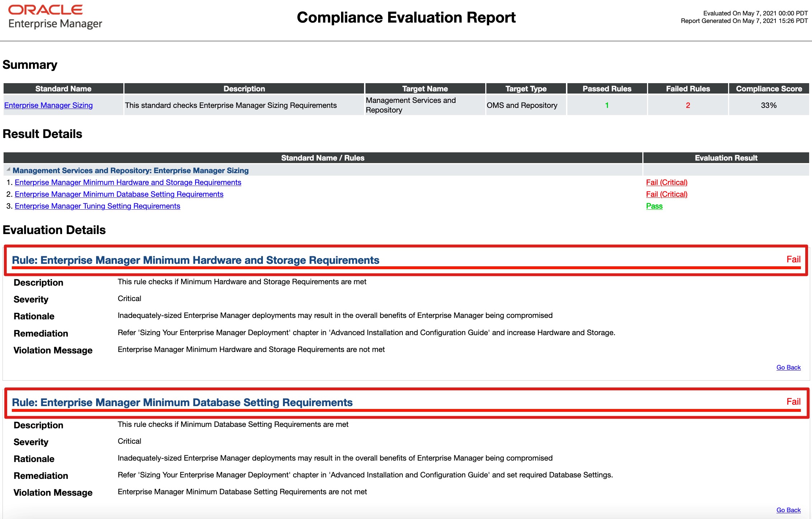The image size is (812, 519).
Task: Click the Database Setting Requirements rule heading
Action: [182, 403]
